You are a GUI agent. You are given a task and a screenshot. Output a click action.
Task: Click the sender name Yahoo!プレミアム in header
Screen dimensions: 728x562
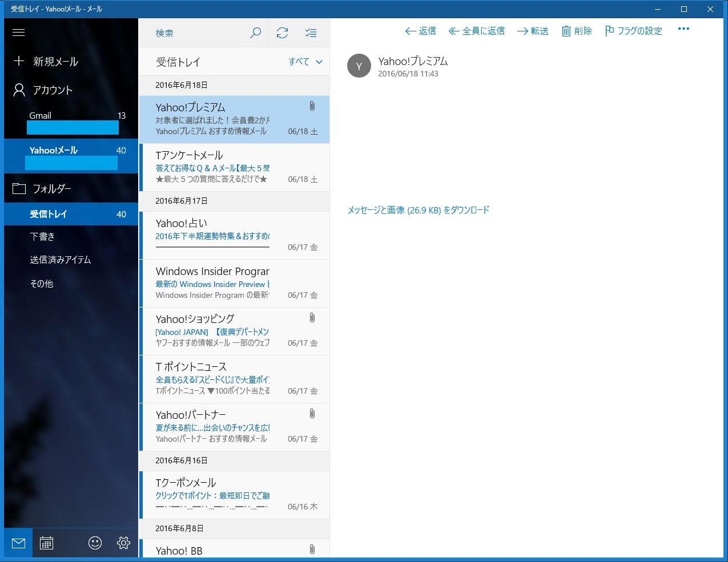[413, 61]
